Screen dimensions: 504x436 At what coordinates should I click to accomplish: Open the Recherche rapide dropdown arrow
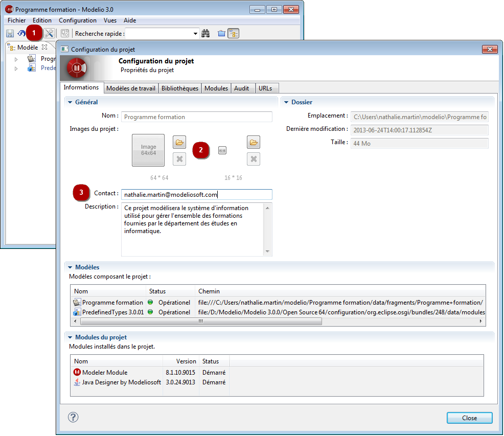click(195, 34)
